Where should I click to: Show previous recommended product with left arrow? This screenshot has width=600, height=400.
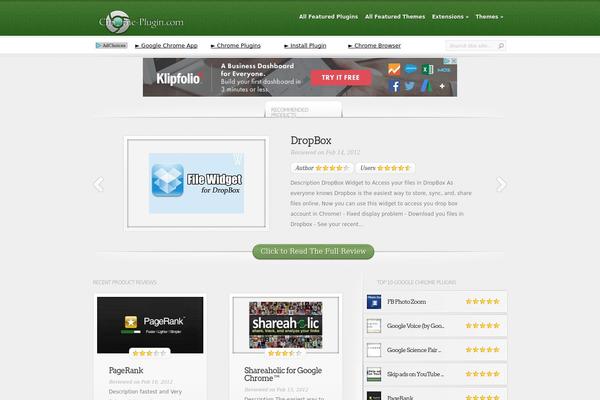click(x=99, y=184)
